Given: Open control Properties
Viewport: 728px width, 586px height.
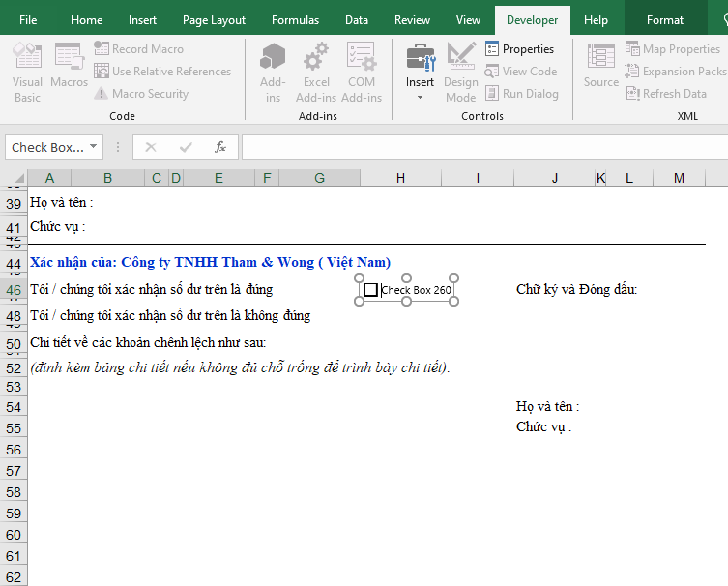Looking at the screenshot, I should point(519,48).
